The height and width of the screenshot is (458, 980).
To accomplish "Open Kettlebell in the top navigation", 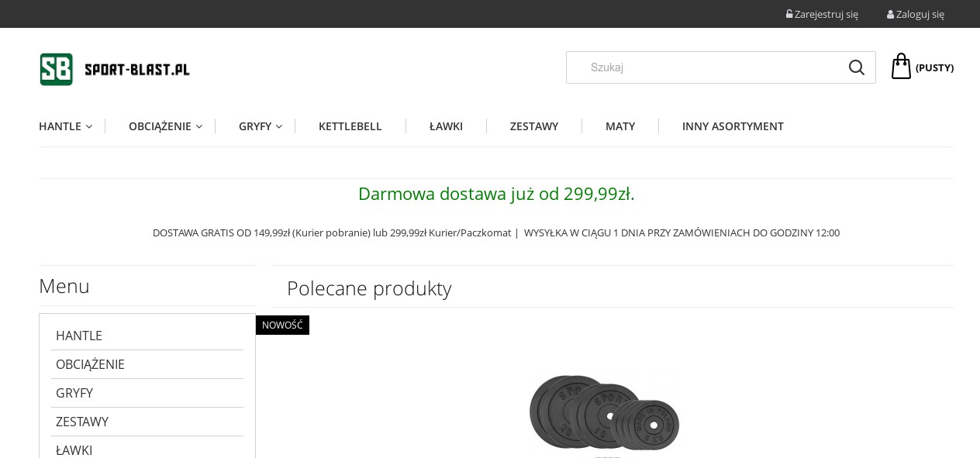I will click(350, 126).
